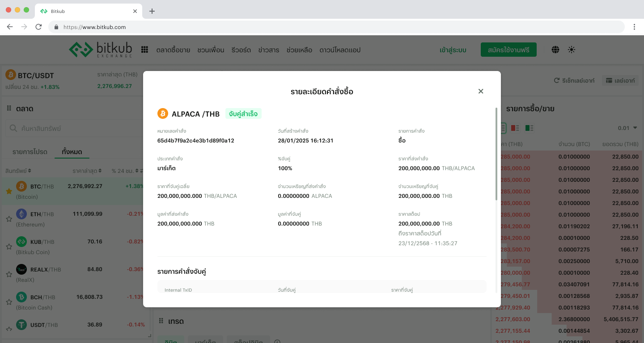The height and width of the screenshot is (343, 644).
Task: Click the ตลาด panel drag handle icon
Action: 9,109
